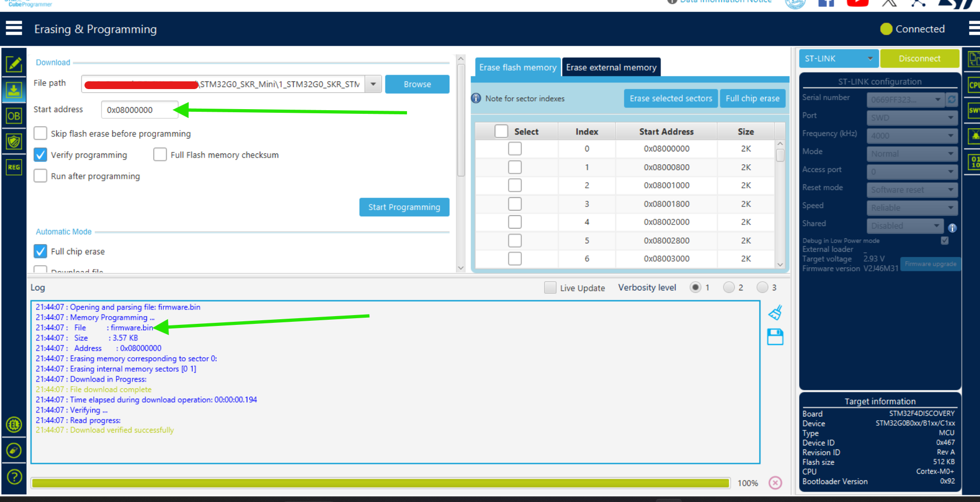
Task: Open the YouTube icon in the top bar
Action: coord(857,3)
